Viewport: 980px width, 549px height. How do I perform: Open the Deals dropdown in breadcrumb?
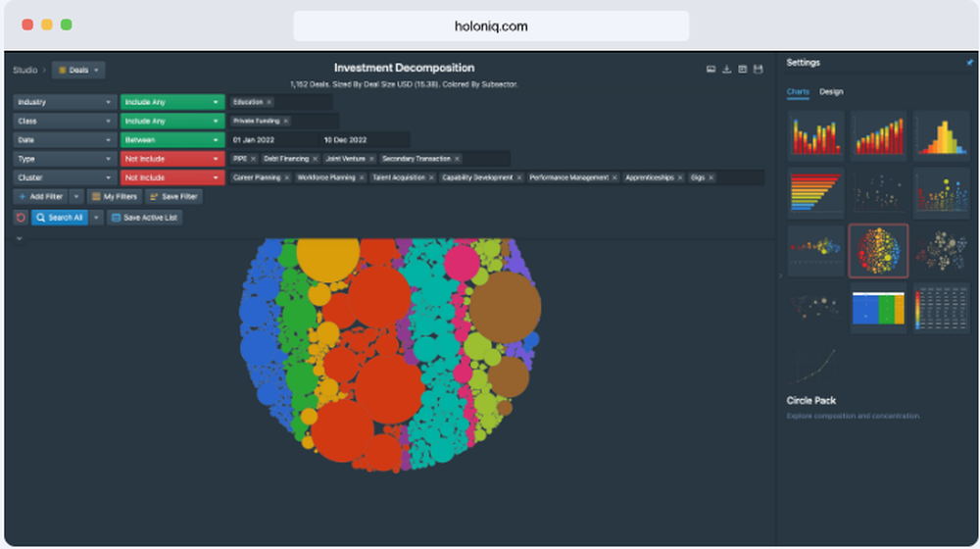tap(78, 70)
